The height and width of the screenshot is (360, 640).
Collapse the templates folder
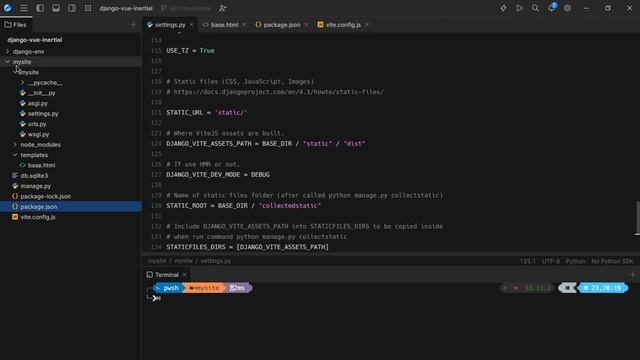15,155
